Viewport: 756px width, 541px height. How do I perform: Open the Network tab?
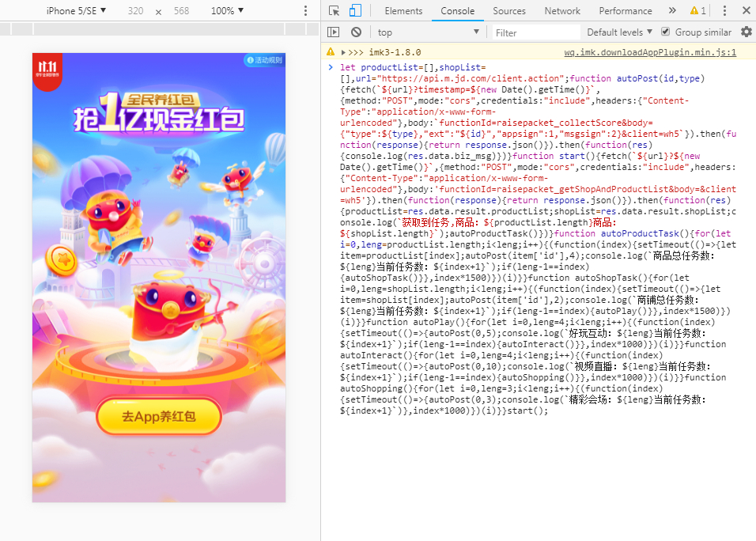point(562,10)
